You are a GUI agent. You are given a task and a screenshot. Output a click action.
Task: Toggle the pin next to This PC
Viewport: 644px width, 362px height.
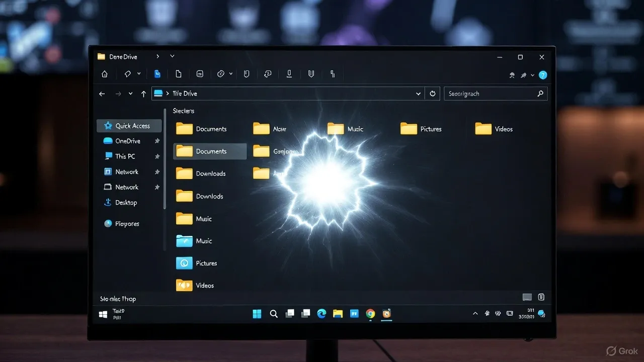157,156
